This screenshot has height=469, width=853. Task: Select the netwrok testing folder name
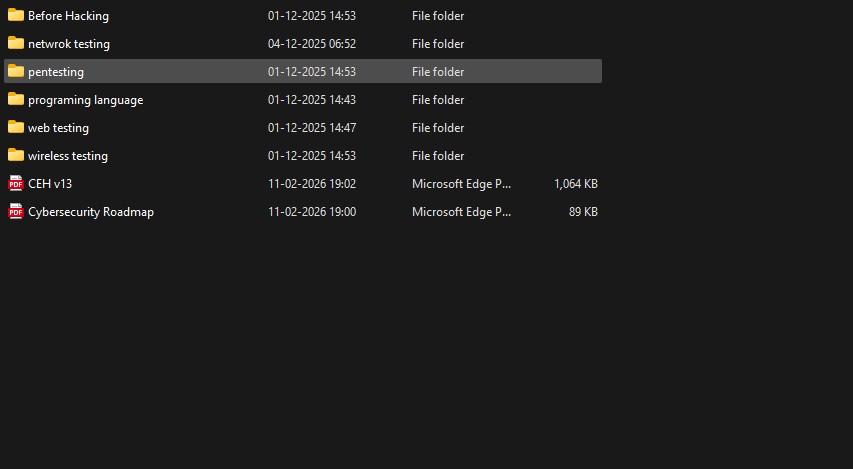(x=69, y=44)
